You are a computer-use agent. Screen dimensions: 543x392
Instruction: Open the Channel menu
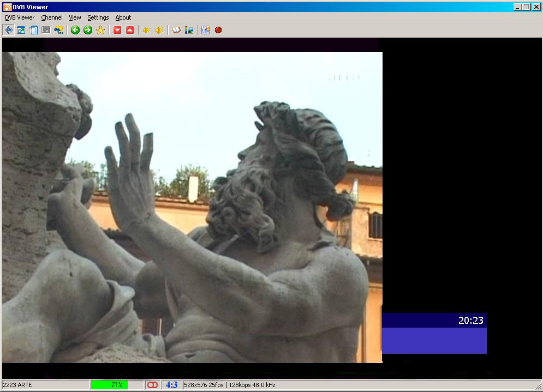click(x=52, y=17)
